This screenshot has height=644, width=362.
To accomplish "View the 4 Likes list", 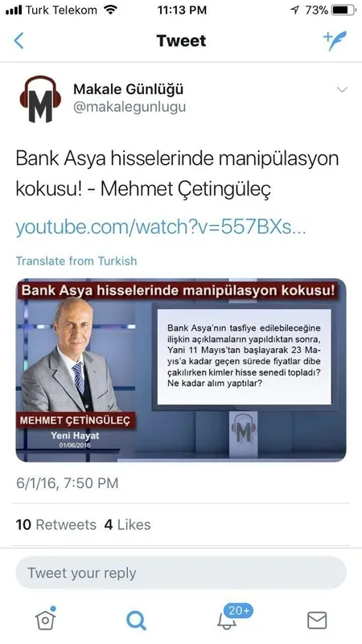I will coord(127,524).
